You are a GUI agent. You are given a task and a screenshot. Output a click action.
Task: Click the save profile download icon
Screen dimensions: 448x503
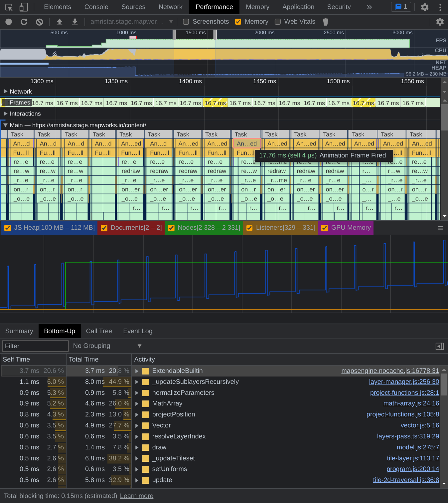[75, 22]
